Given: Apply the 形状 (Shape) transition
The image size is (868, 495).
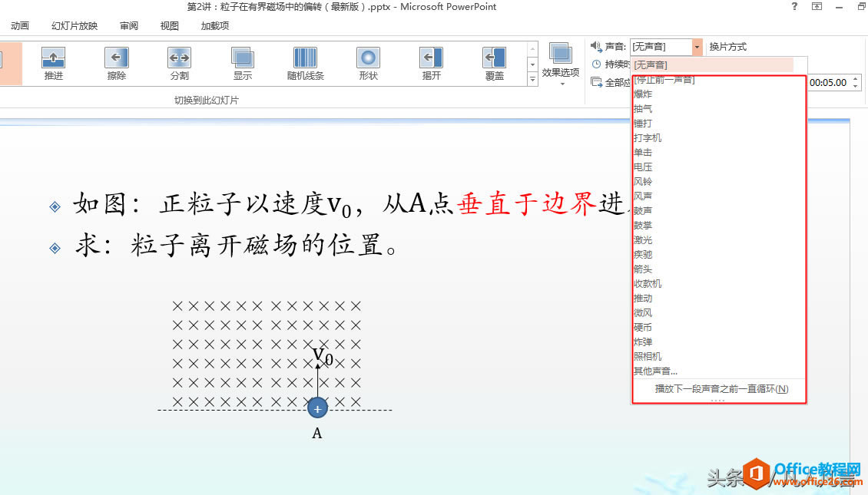Looking at the screenshot, I should [x=368, y=64].
